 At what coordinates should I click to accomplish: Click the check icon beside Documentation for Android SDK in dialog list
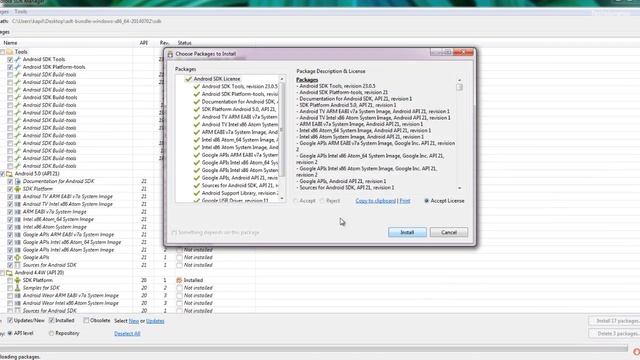click(x=197, y=102)
